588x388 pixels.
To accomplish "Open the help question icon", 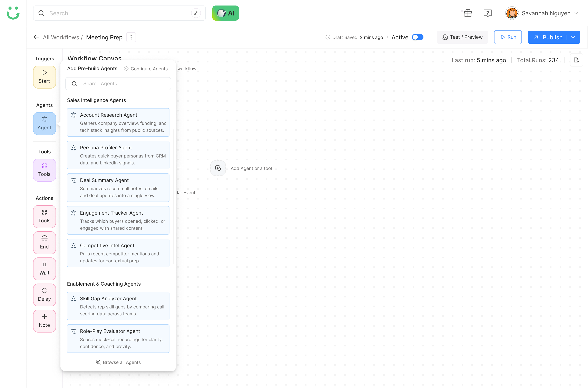I will coord(487,13).
